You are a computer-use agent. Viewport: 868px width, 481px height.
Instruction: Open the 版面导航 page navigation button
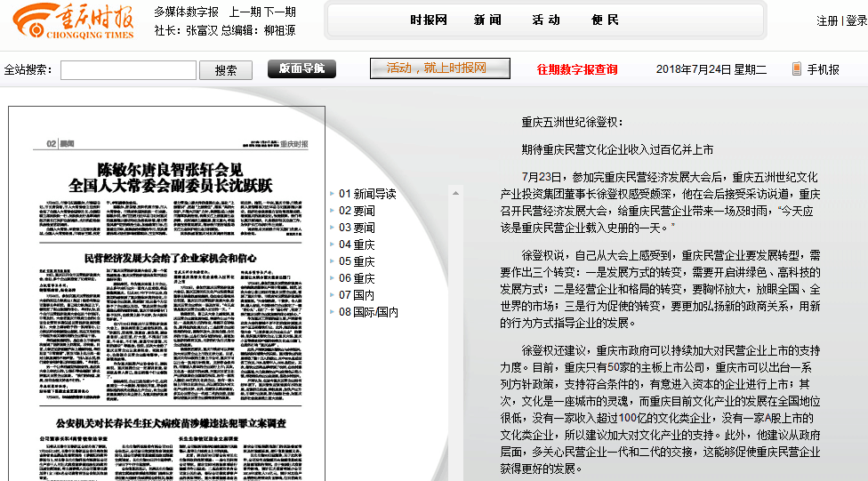tap(301, 68)
